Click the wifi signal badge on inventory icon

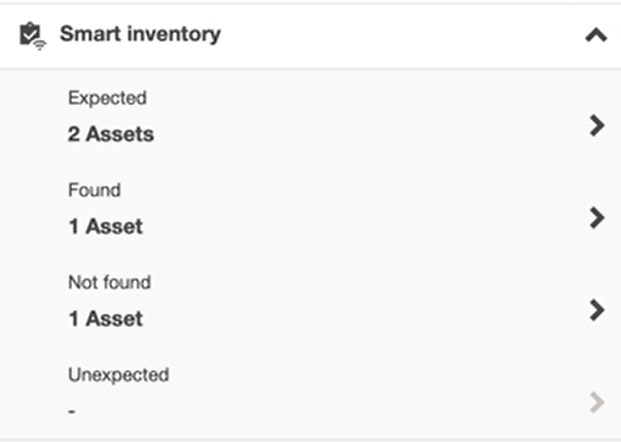pos(40,46)
